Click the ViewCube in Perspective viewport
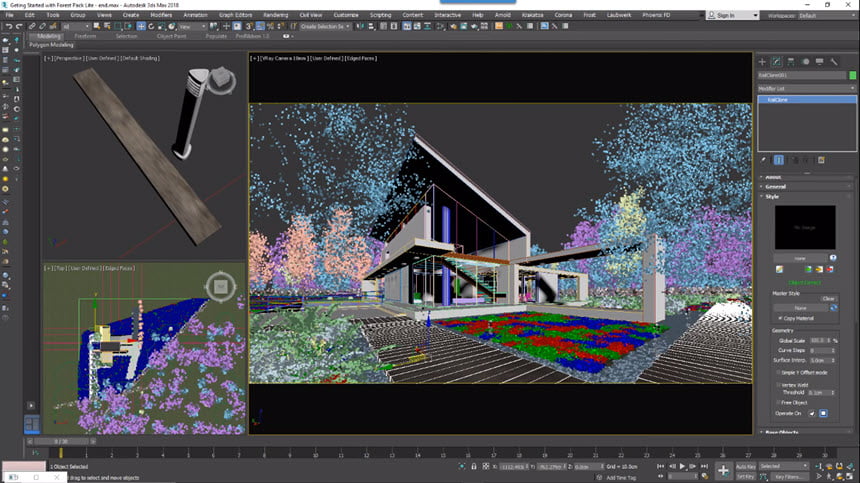This screenshot has width=860, height=483. tap(221, 80)
